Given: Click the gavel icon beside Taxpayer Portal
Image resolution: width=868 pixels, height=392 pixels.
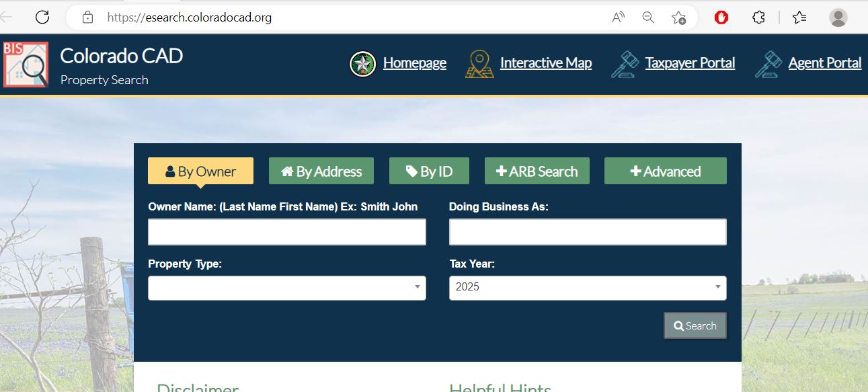Looking at the screenshot, I should (x=625, y=65).
